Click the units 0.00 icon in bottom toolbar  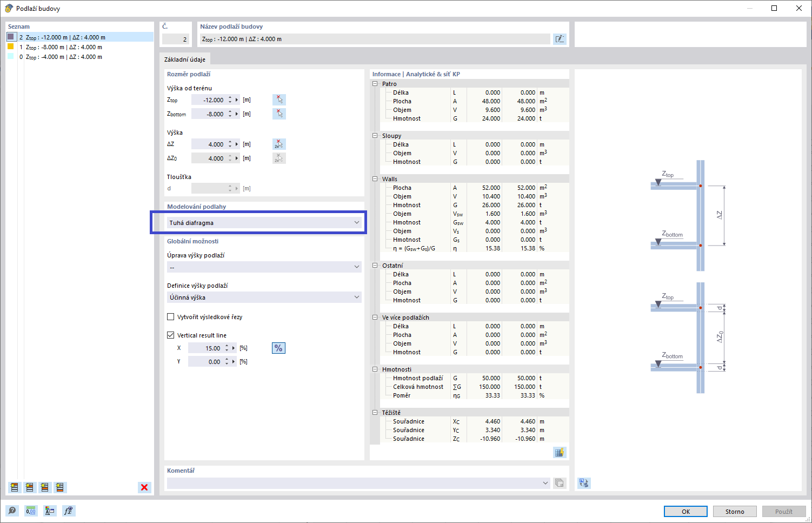coord(31,511)
